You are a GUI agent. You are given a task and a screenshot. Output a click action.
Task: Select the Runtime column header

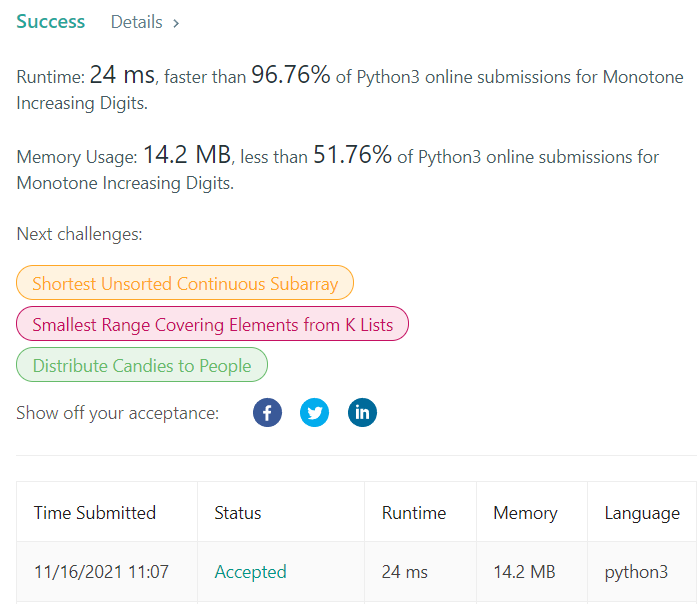[414, 513]
